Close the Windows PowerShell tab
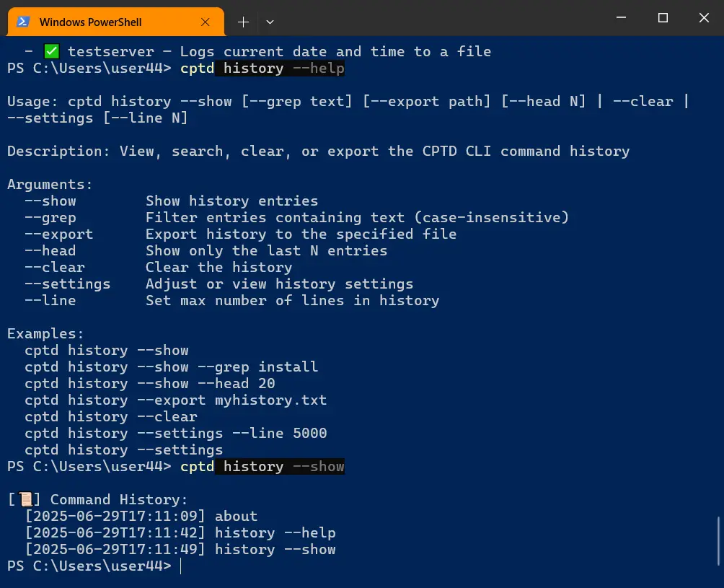 coord(206,22)
